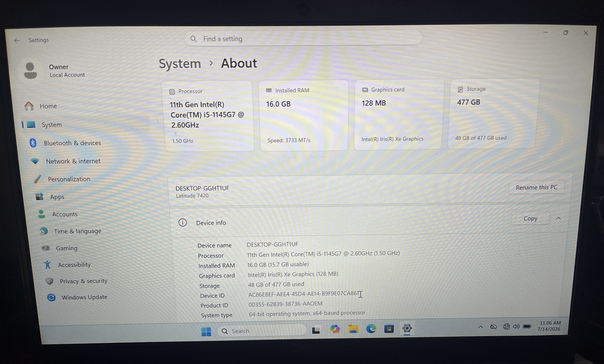
Task: Focus the Find a setting search box
Action: coord(303,38)
